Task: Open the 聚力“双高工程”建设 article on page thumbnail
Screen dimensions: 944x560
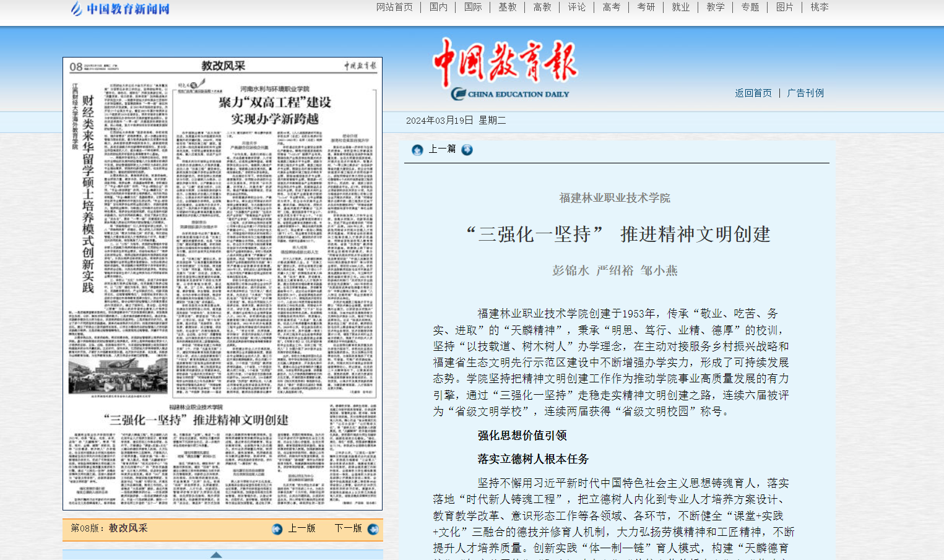Action: click(x=275, y=110)
